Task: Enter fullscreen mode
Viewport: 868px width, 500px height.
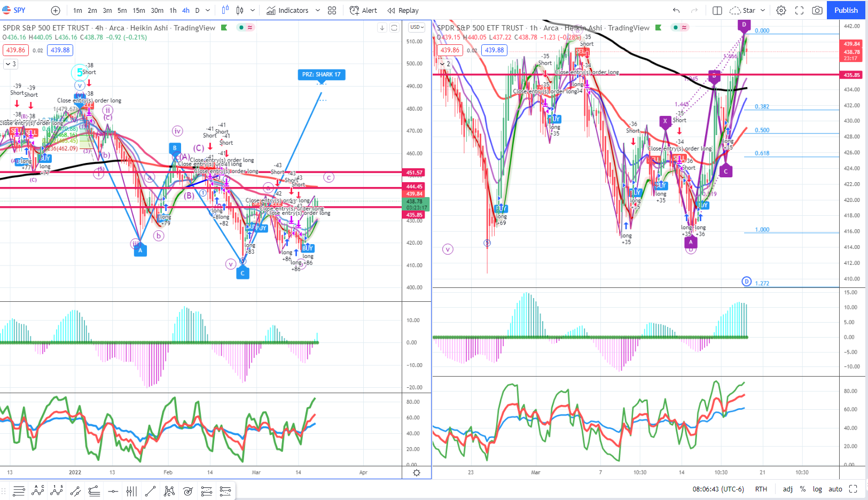Action: tap(799, 10)
